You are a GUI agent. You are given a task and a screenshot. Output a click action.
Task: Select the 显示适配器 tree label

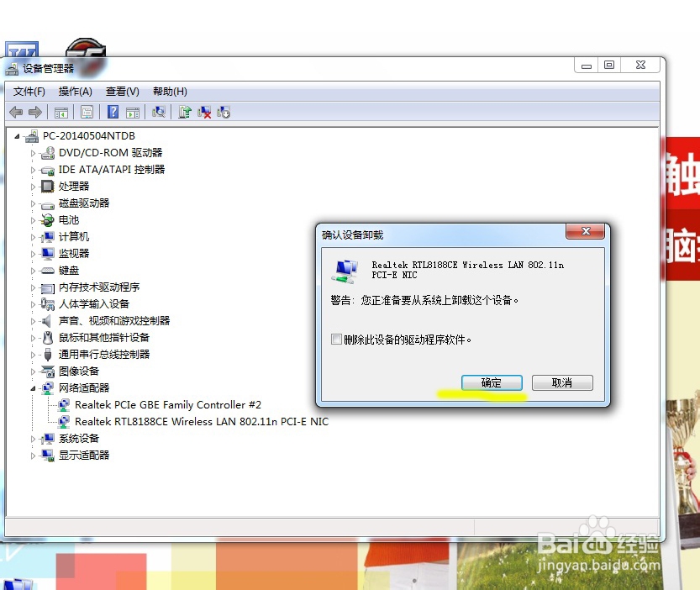84,456
